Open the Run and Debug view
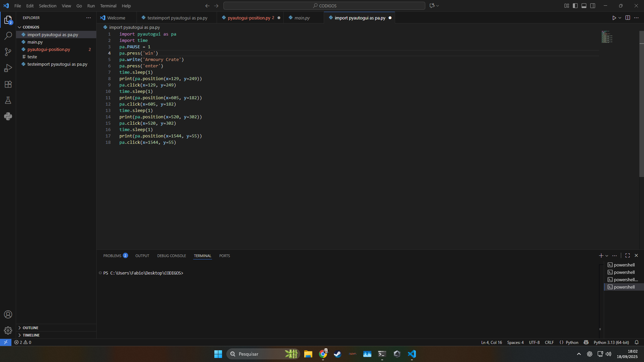The image size is (644, 362). coord(8,68)
